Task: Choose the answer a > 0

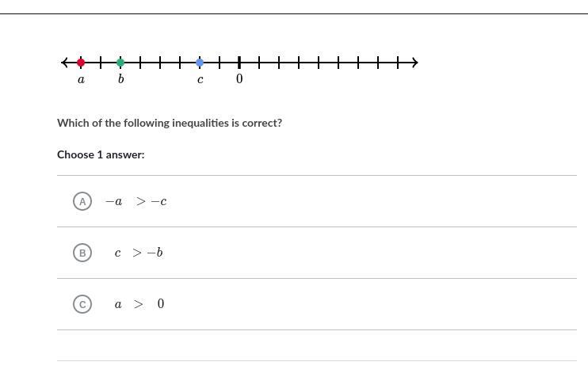Action: click(139, 304)
